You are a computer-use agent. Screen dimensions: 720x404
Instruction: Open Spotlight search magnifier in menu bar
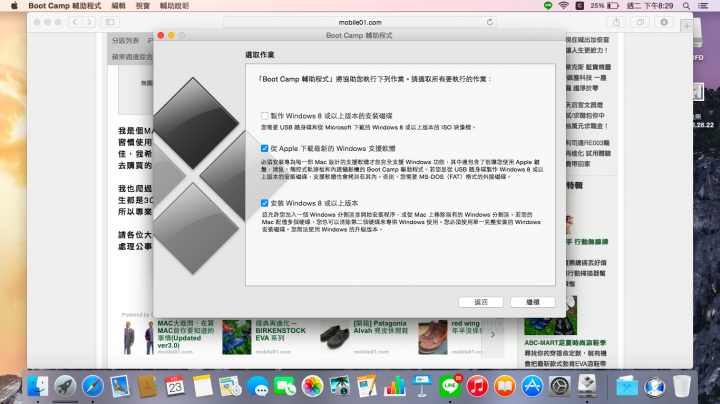686,6
